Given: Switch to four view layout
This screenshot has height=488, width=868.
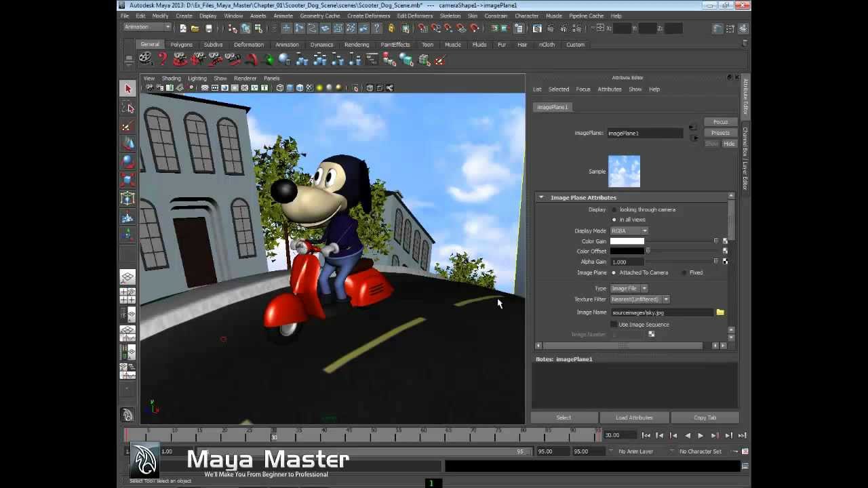Looking at the screenshot, I should pos(127,296).
